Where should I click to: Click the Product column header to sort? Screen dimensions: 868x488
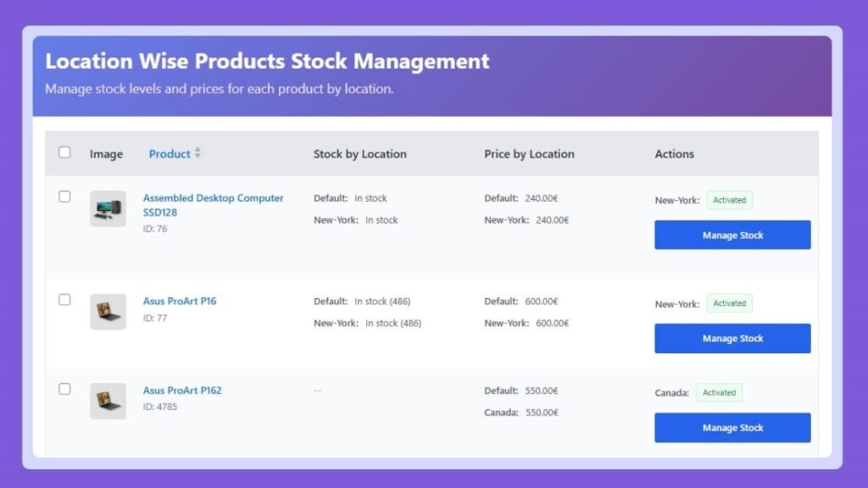point(170,154)
